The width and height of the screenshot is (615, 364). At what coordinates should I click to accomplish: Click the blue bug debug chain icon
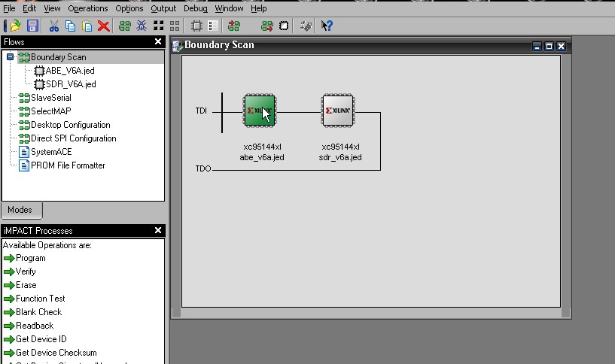(x=142, y=26)
